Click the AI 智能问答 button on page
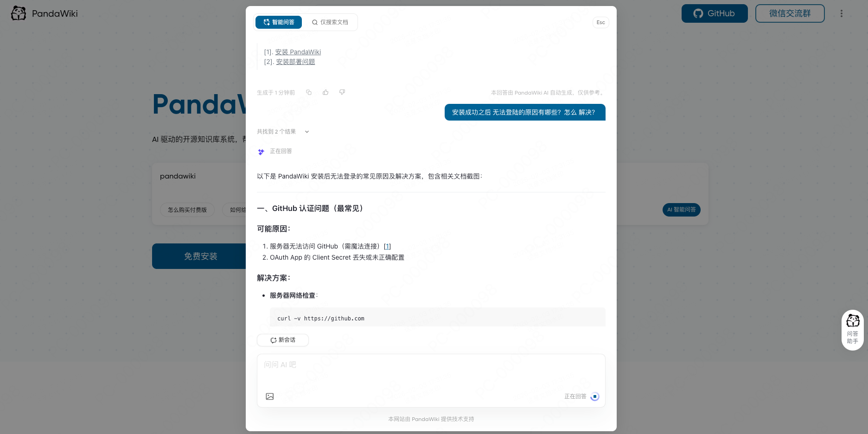 tap(682, 210)
